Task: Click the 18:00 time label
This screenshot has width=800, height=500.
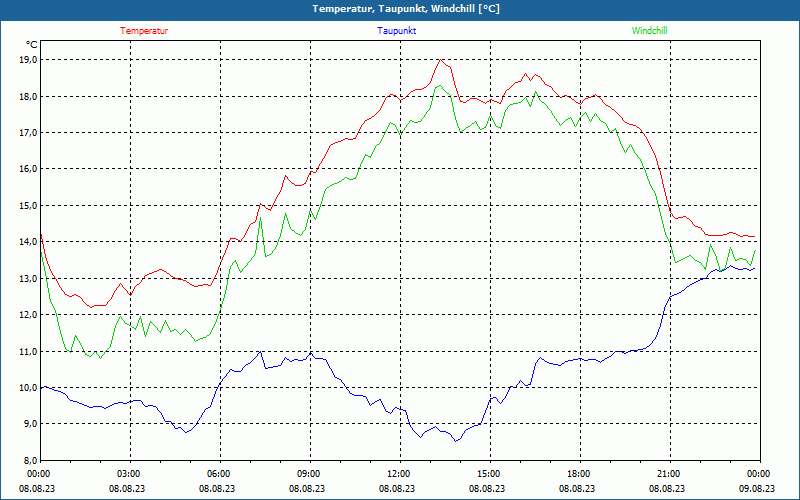Action: click(x=580, y=474)
